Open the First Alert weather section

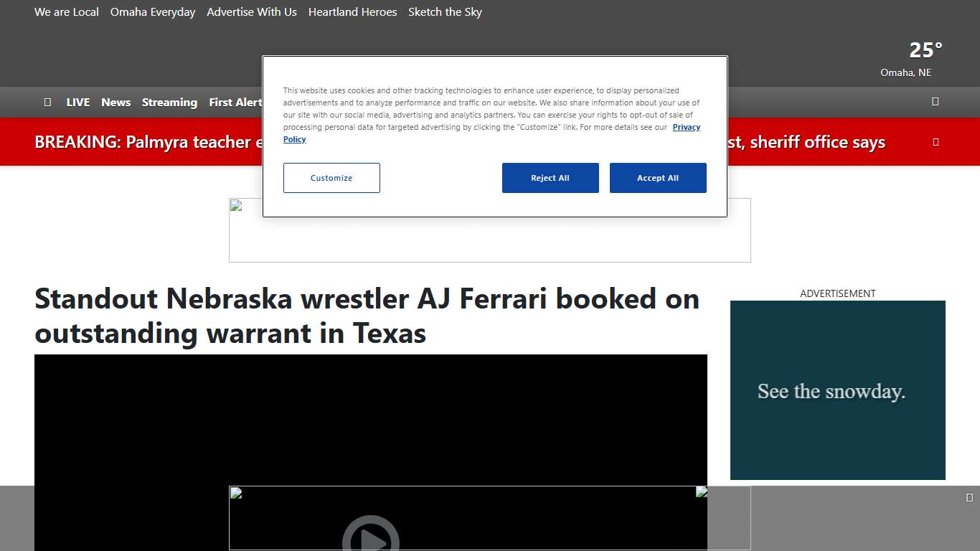pos(235,102)
